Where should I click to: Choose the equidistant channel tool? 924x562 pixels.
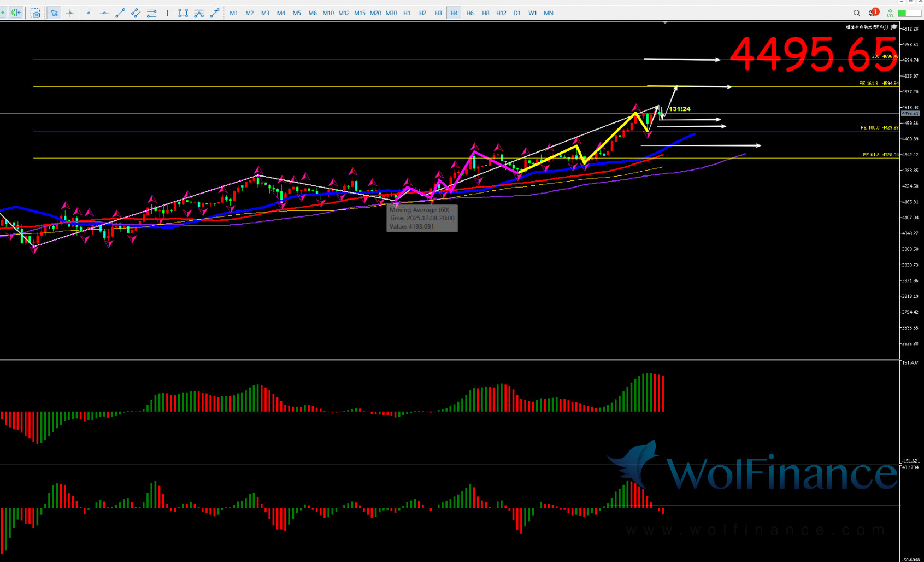point(136,13)
